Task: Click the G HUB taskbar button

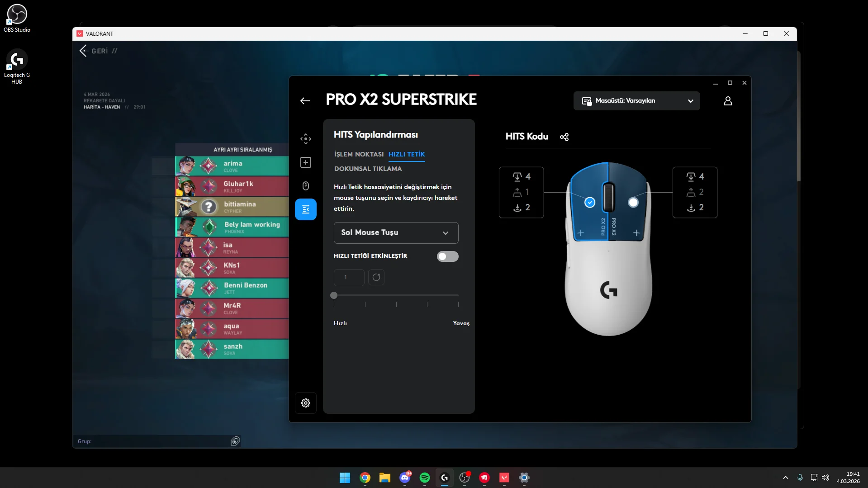Action: pyautogui.click(x=445, y=478)
